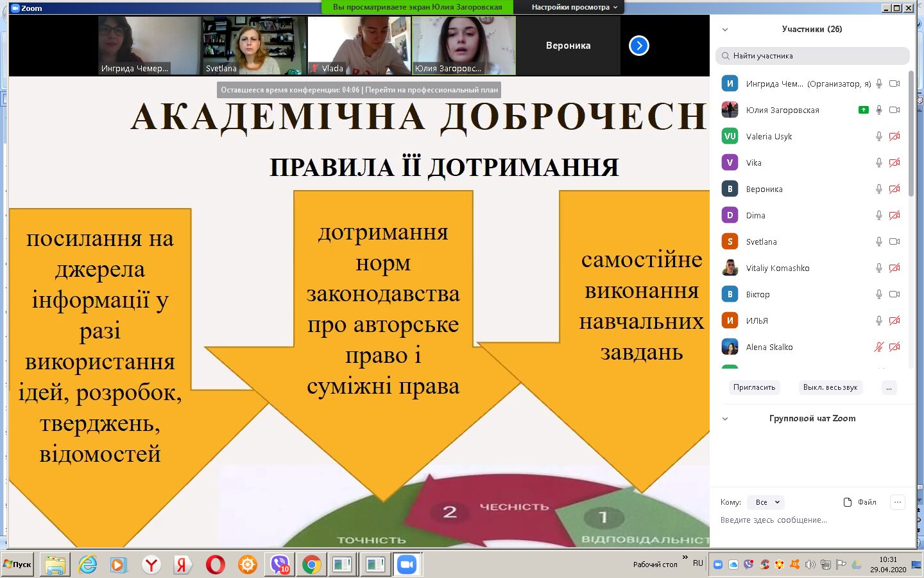Click Юлия Загоровс... video thumbnail
The width and height of the screenshot is (924, 578).
(x=463, y=46)
